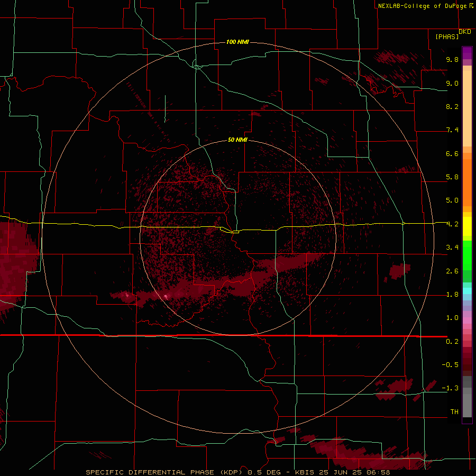Pick the yellow segment of the color bar

467,226
